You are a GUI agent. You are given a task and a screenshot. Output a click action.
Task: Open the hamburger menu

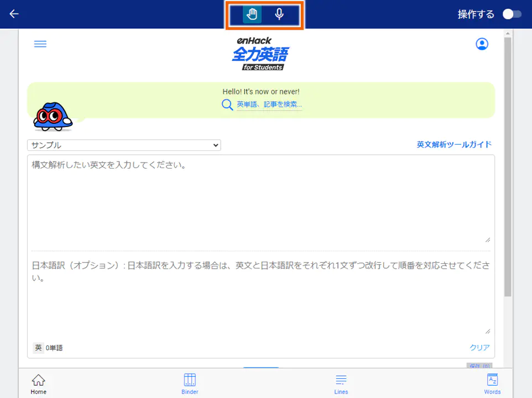click(x=40, y=44)
